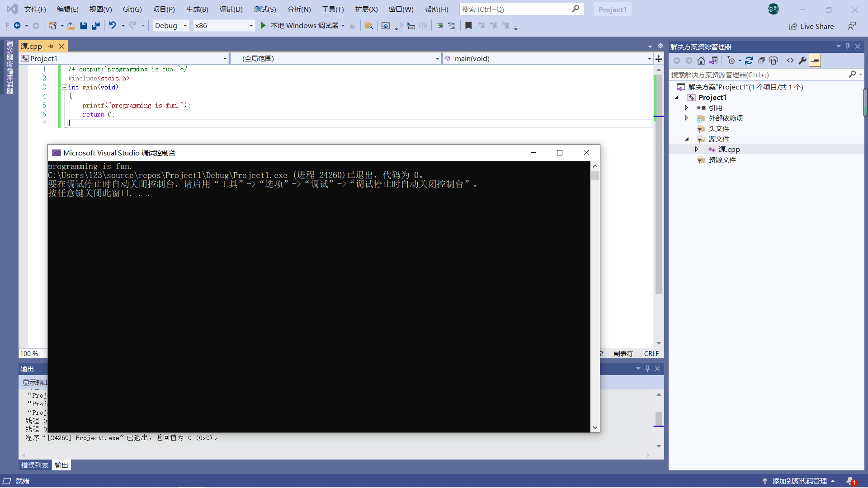Open the 调试(D) menu
The image size is (868, 488).
click(231, 9)
